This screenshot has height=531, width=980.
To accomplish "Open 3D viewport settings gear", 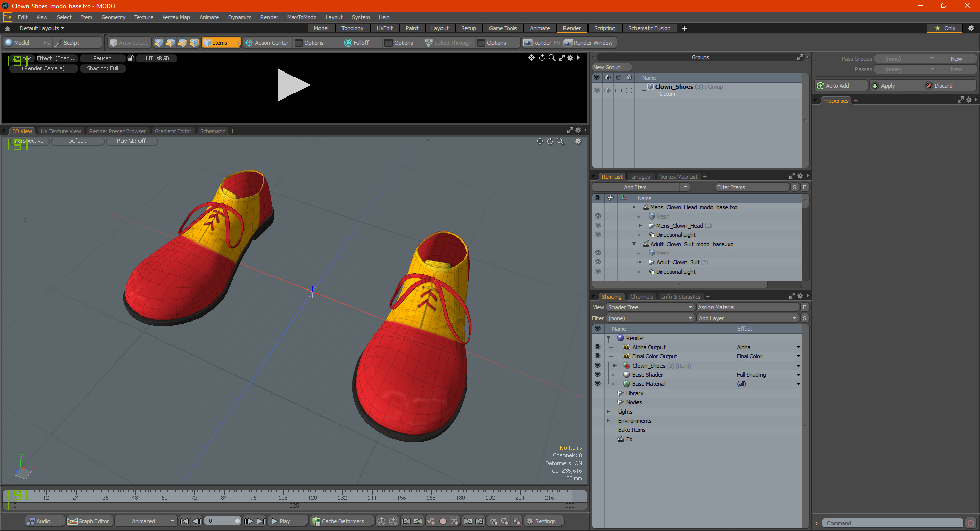I will click(578, 141).
